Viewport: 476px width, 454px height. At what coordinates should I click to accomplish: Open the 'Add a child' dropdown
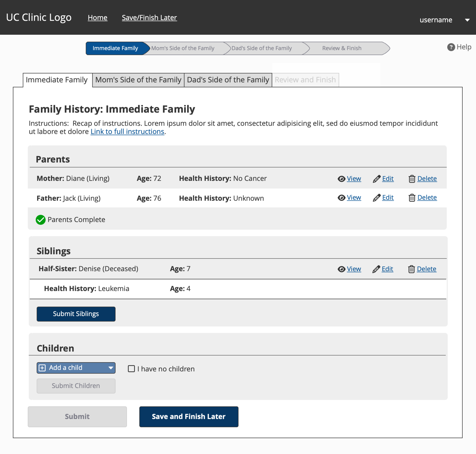76,368
